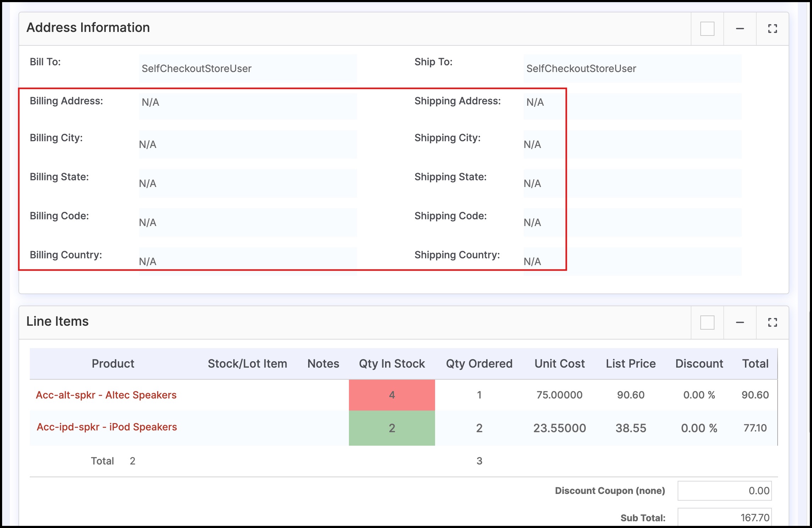Image resolution: width=812 pixels, height=528 pixels.
Task: Expand Address Information panel to fullscreen
Action: click(772, 29)
